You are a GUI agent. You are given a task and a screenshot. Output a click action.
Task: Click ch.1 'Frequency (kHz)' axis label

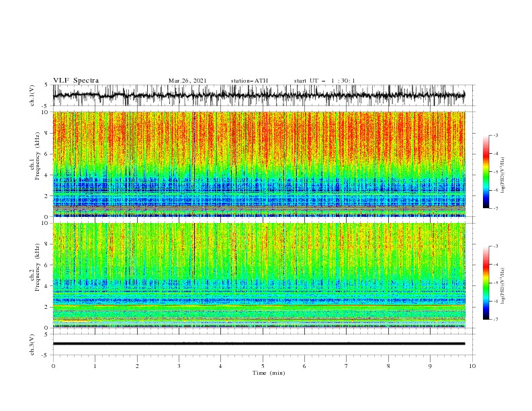pos(38,154)
